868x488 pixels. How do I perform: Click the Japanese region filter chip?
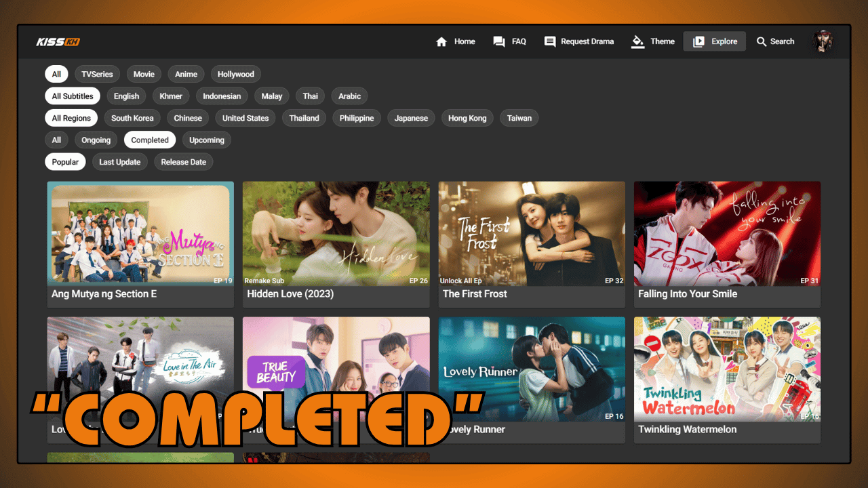click(411, 118)
